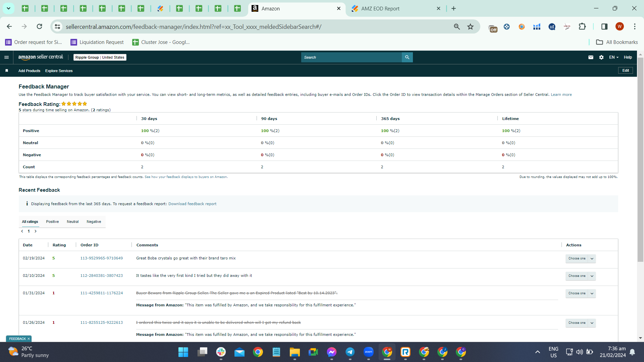Open order ID 112-2840381-3807423
This screenshot has width=644, height=362.
pos(102,276)
